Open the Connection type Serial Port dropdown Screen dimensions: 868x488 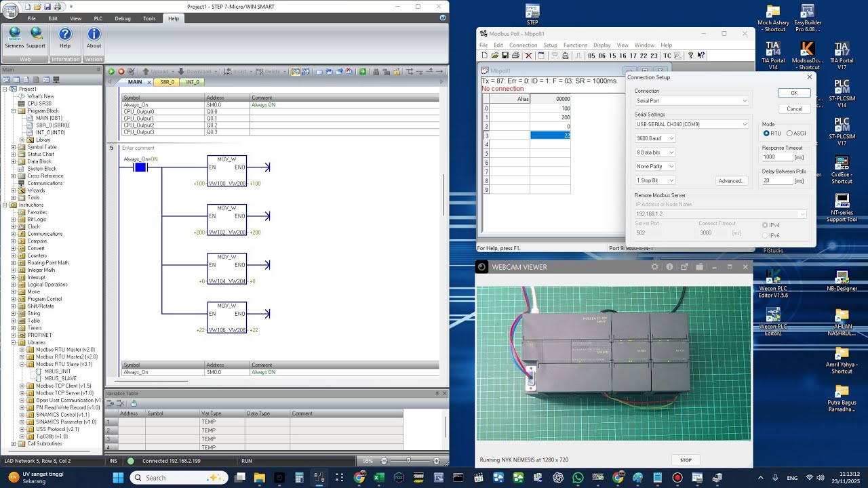tap(691, 101)
